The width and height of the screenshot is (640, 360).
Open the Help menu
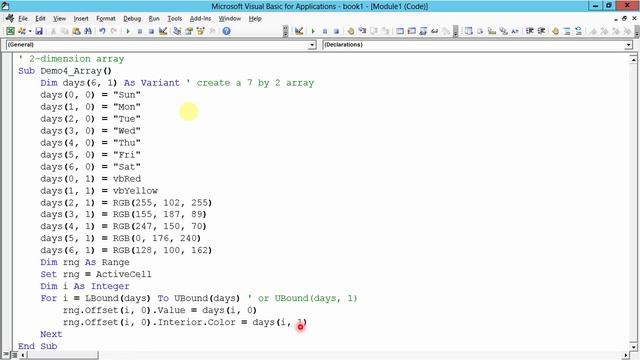pyautogui.click(x=255, y=19)
